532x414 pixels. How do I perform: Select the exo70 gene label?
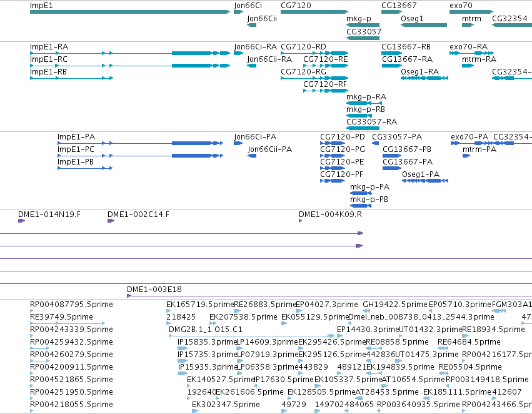coord(461,6)
